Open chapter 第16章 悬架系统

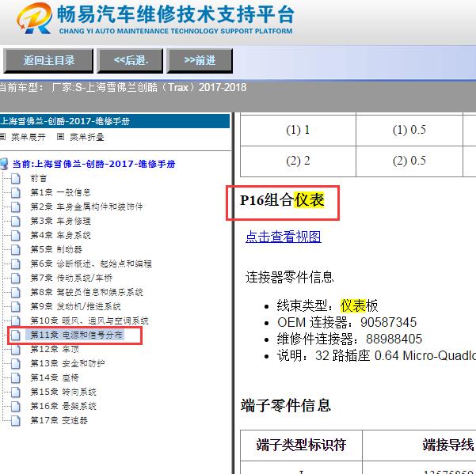(x=63, y=406)
